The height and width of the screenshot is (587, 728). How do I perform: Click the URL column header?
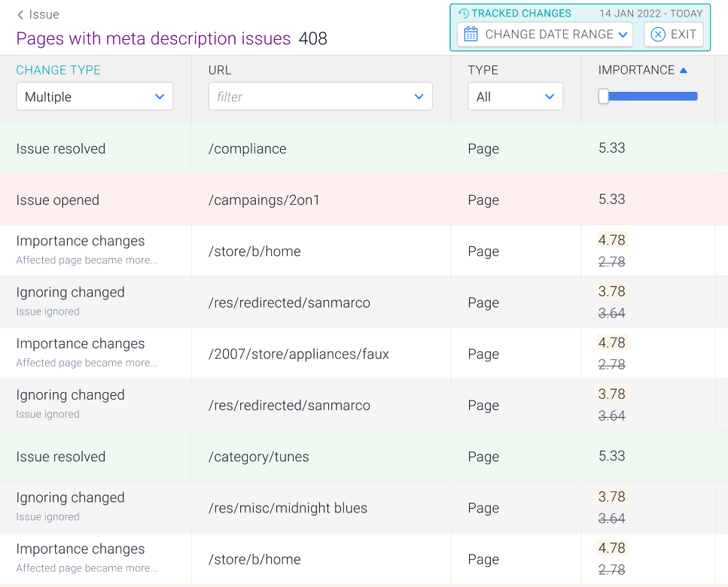[x=220, y=70]
